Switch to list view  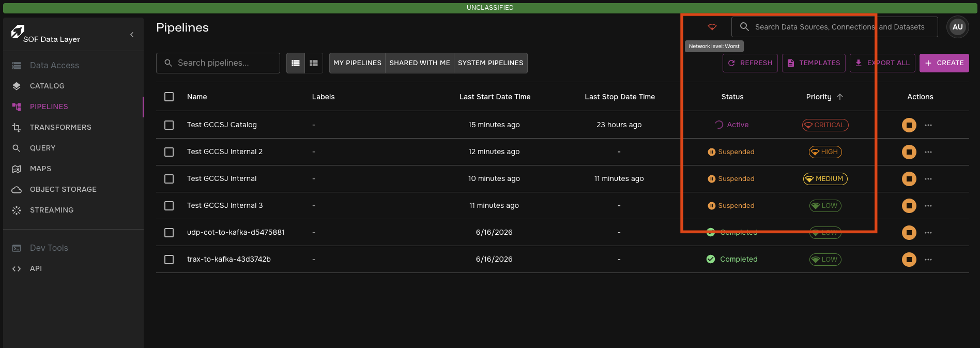(296, 63)
